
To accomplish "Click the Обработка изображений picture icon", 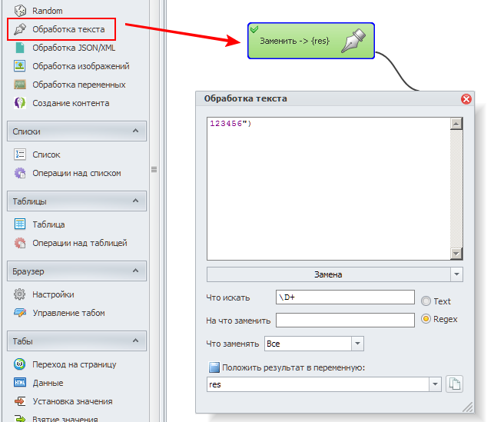I will click(x=20, y=66).
